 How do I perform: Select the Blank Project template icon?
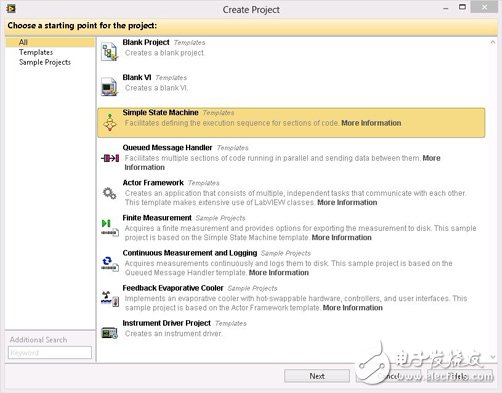click(110, 52)
